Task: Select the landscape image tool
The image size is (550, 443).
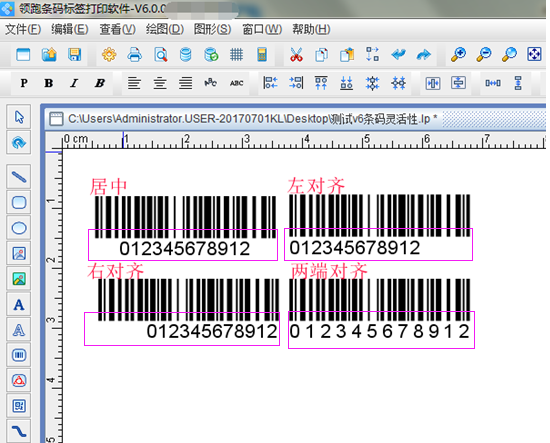Action: 19,279
